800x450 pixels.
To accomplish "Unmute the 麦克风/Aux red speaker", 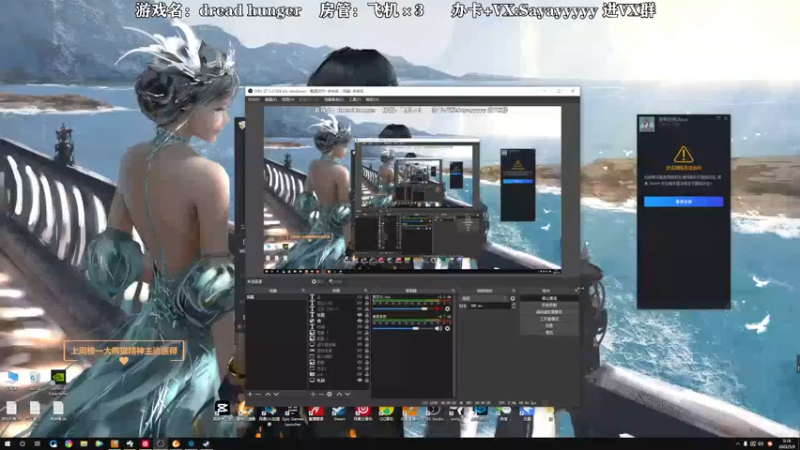I will [438, 309].
